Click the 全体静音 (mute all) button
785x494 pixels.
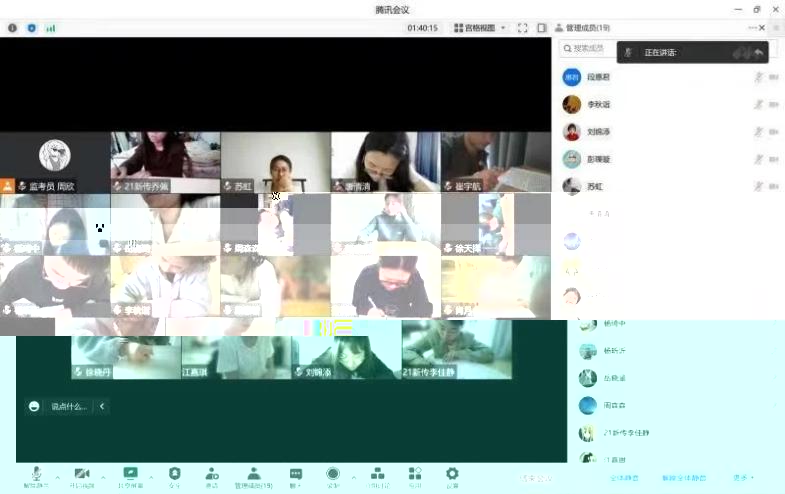point(623,478)
